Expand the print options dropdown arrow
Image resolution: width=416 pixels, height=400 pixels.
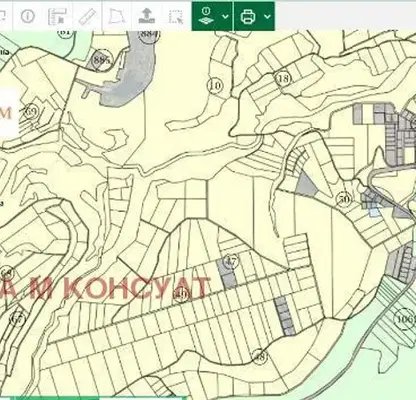pyautogui.click(x=267, y=16)
